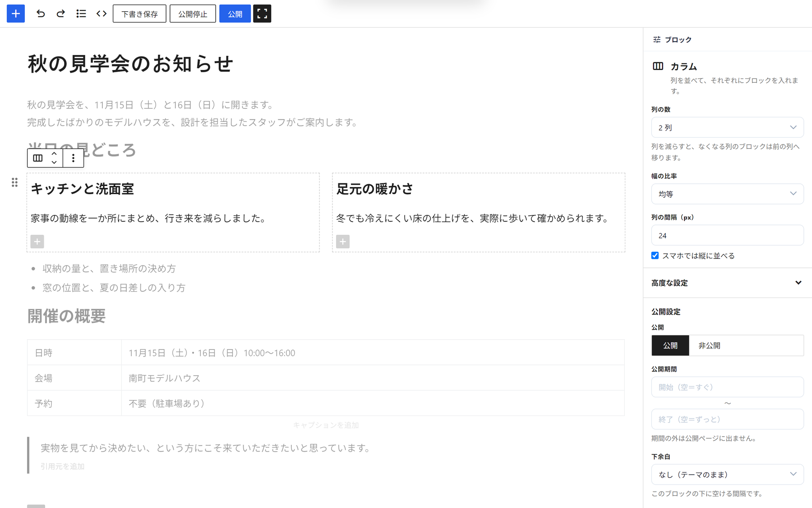This screenshot has height=508, width=812.
Task: Click the ブロック settings sliders icon
Action: pyautogui.click(x=657, y=40)
